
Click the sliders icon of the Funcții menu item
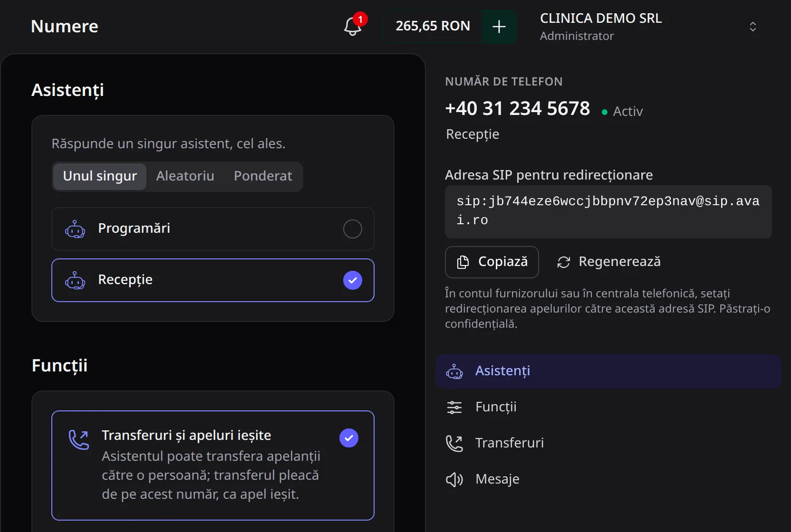(454, 408)
